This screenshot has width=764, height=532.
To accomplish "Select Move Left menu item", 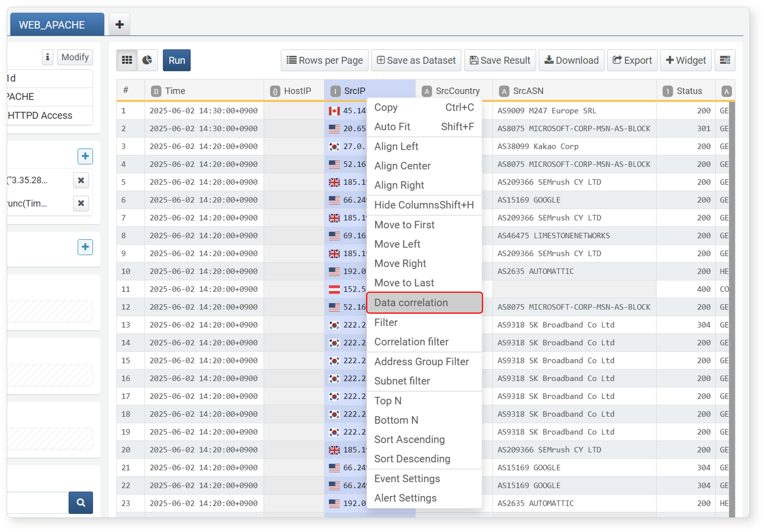I will pos(424,244).
